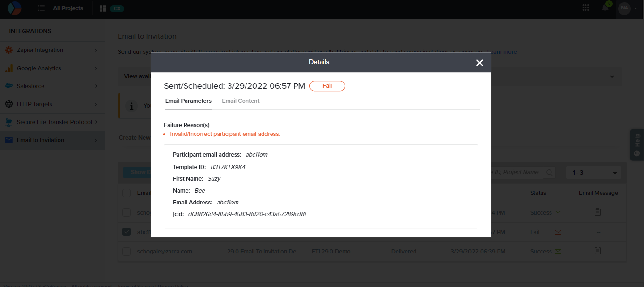Open Secure File Transfer Protocol

pos(52,122)
